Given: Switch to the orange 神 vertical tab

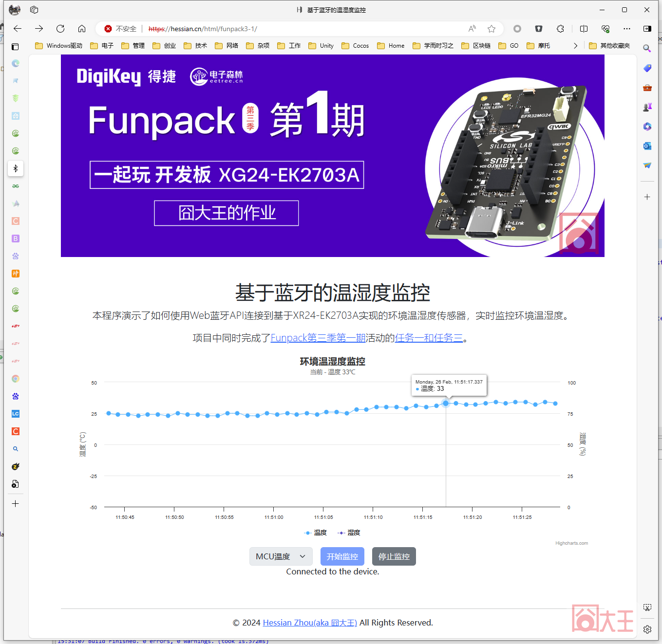Looking at the screenshot, I should [x=16, y=274].
